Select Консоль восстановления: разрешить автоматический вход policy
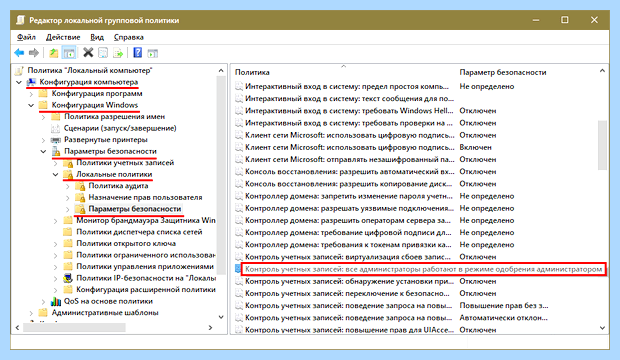620x360 pixels. point(350,172)
